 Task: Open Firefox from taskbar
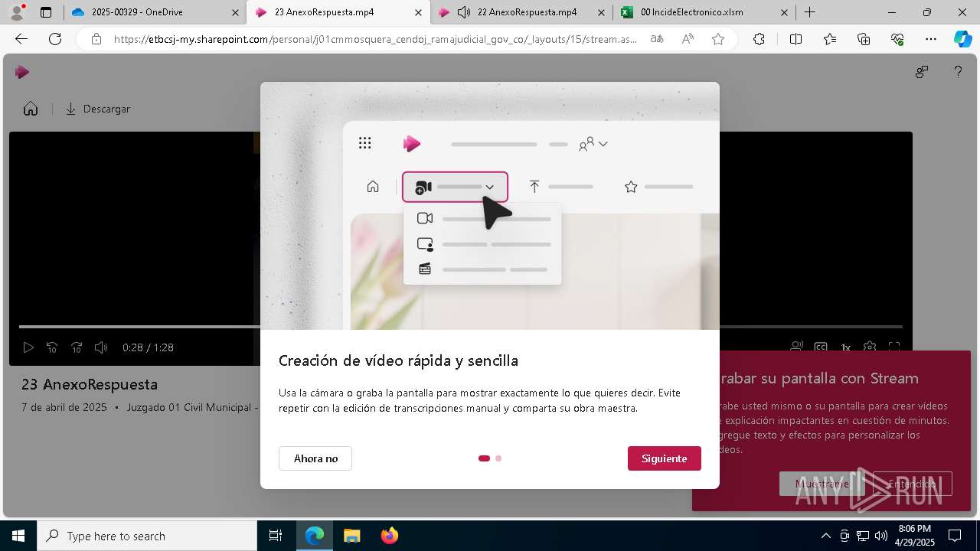[x=389, y=536]
